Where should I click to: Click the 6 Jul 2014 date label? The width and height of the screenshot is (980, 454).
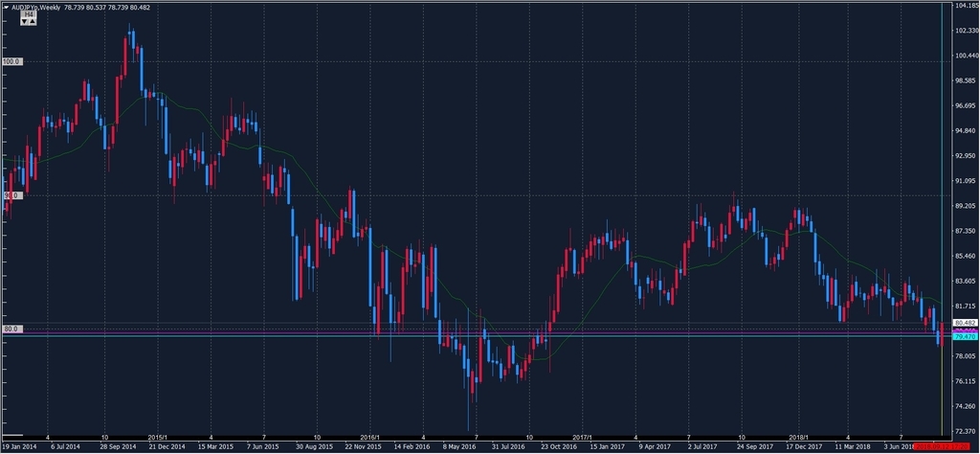(x=65, y=447)
